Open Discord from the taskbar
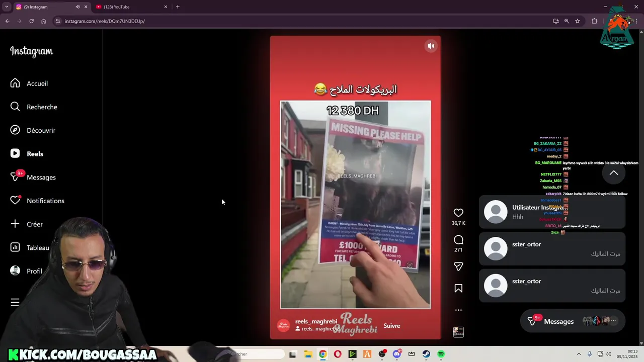This screenshot has width=644, height=362. tap(397, 354)
